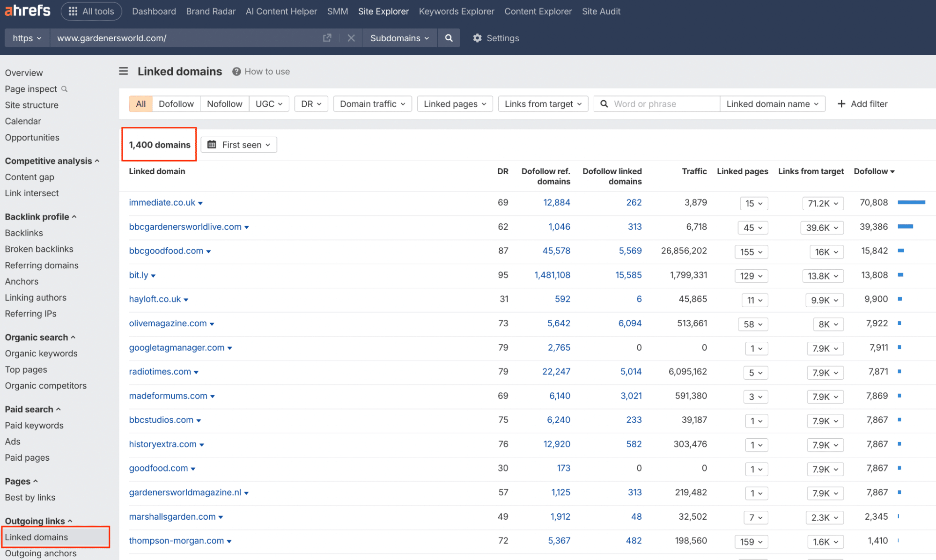Image resolution: width=936 pixels, height=560 pixels.
Task: Open the report list hamburger menu
Action: (x=123, y=71)
